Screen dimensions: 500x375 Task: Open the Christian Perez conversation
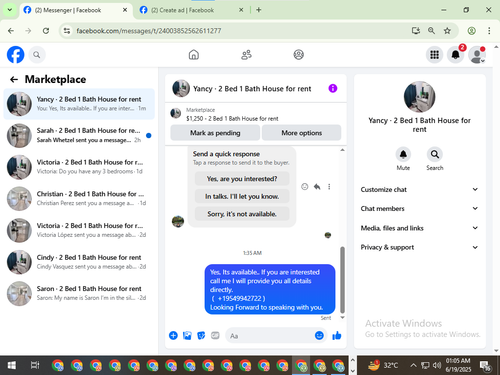coord(79,199)
